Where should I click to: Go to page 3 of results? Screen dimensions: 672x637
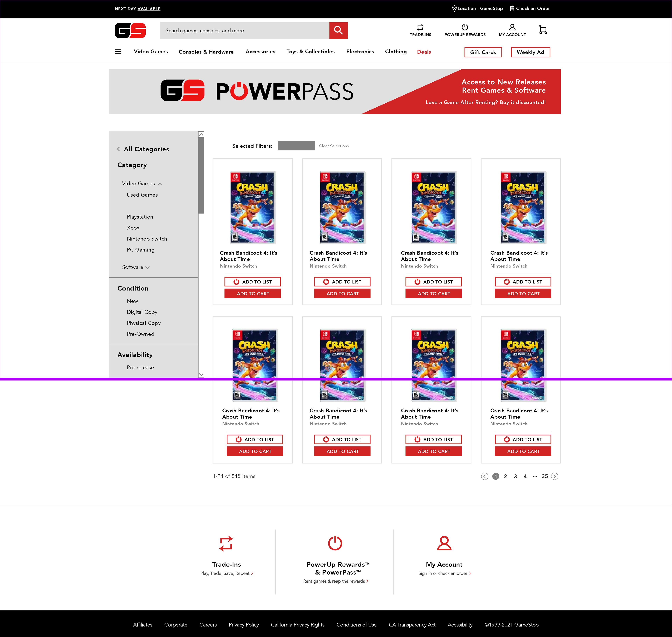[x=515, y=476]
